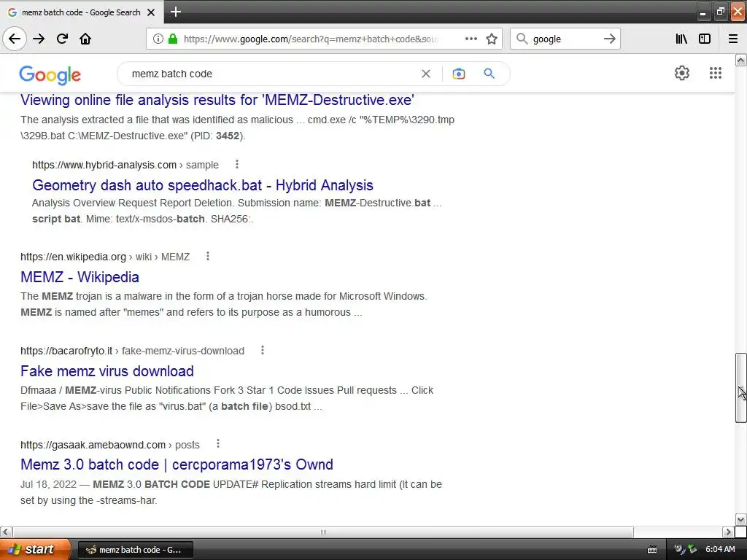
Task: Open the MEMZ - Wikipedia result
Action: pos(80,277)
